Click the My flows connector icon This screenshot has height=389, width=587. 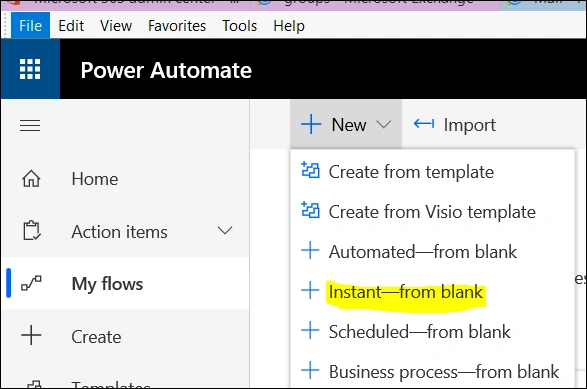[x=31, y=283]
